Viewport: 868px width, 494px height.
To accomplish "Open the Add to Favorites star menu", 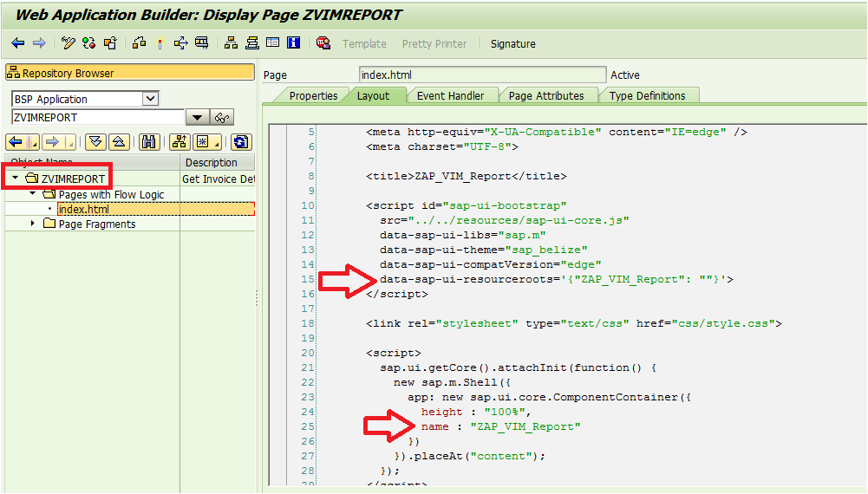I will [x=207, y=142].
